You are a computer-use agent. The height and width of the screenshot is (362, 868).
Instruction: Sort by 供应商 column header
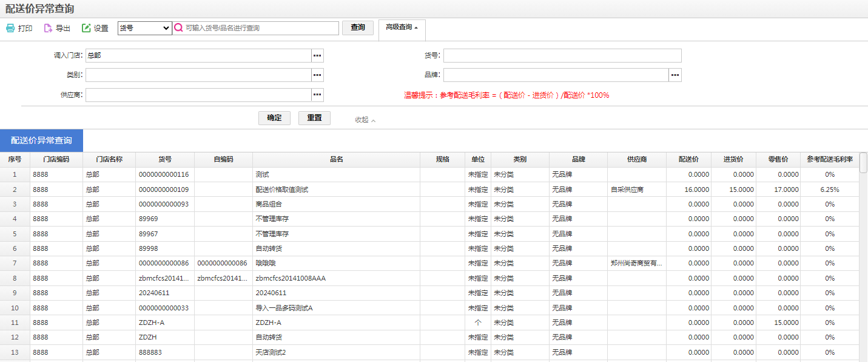637,160
